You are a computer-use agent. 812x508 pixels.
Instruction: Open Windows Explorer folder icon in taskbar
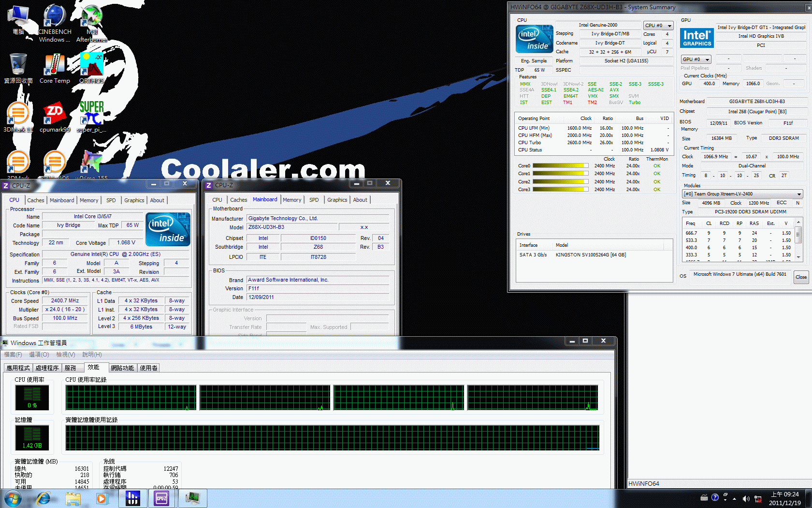(73, 498)
